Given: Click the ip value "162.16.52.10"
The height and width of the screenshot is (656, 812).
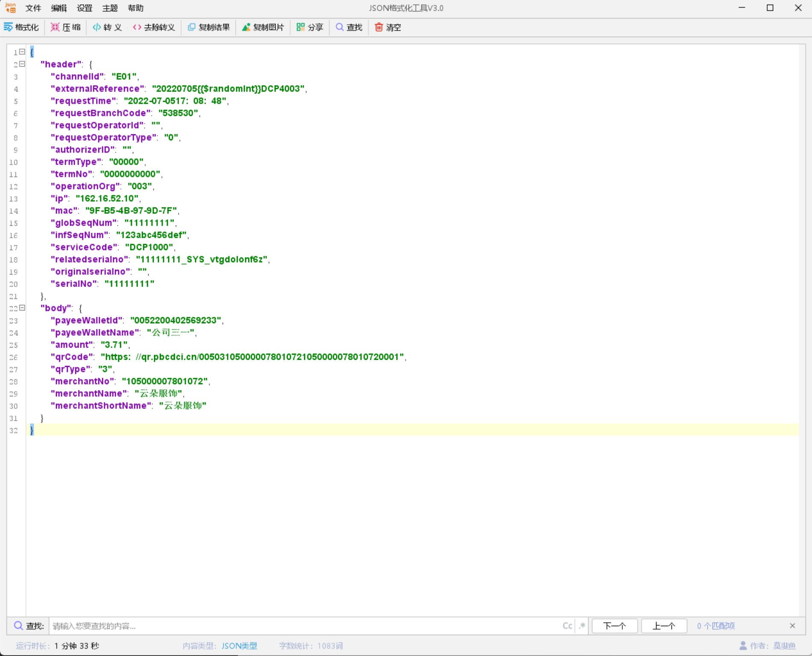Looking at the screenshot, I should click(x=107, y=198).
